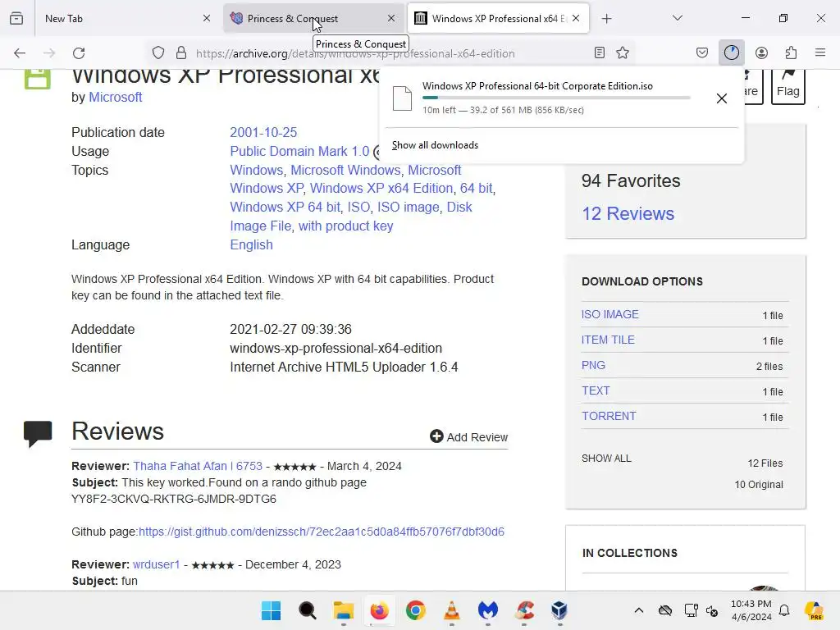Image resolution: width=840 pixels, height=630 pixels.
Task: Cancel the ISO download with X
Action: 722,98
